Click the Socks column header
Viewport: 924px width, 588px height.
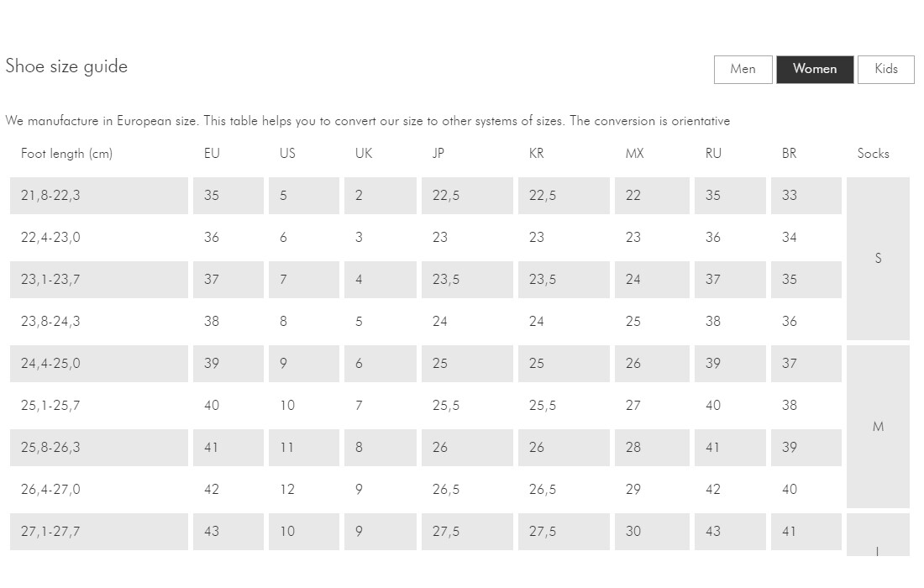(873, 154)
